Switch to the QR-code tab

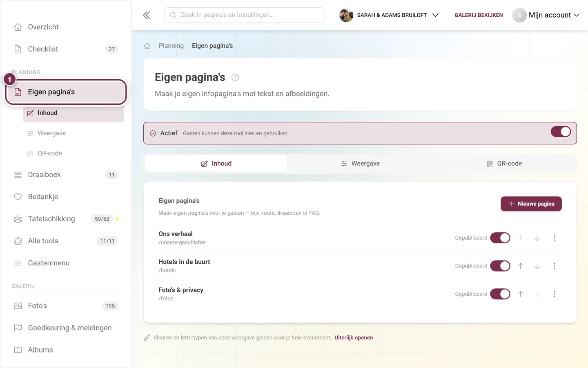(504, 164)
